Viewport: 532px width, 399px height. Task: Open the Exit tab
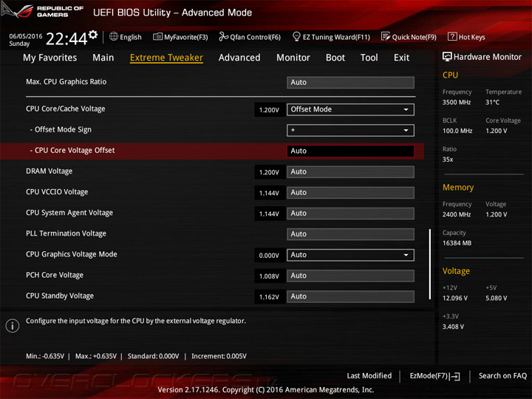point(401,58)
